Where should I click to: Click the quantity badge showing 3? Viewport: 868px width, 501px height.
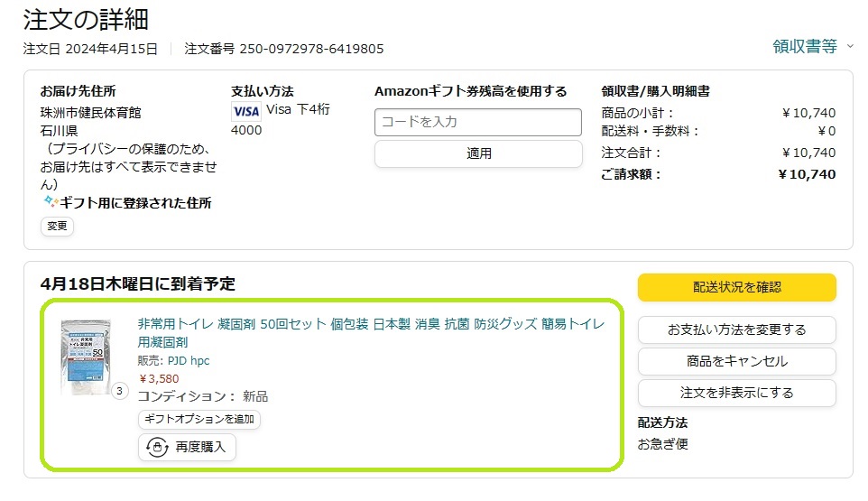tap(120, 392)
